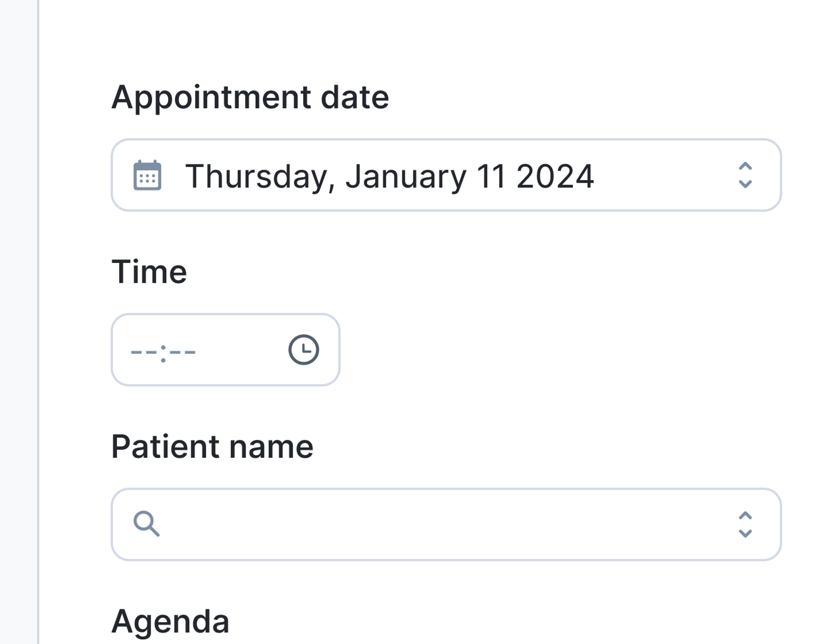This screenshot has width=828, height=644.
Task: Open the clock picker in Time field
Action: pyautogui.click(x=303, y=350)
